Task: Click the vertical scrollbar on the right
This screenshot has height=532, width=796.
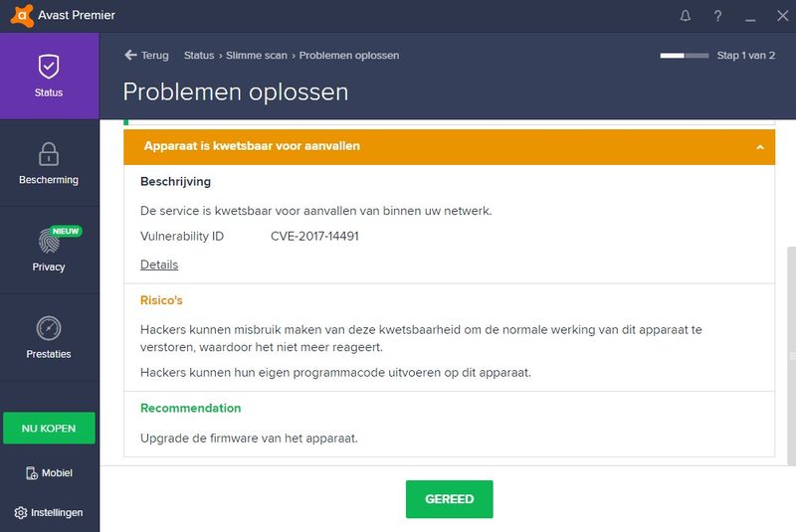Action: (791, 354)
